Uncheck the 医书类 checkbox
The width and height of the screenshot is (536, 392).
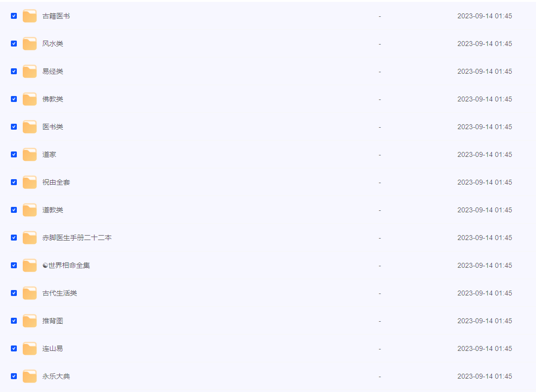(x=14, y=127)
